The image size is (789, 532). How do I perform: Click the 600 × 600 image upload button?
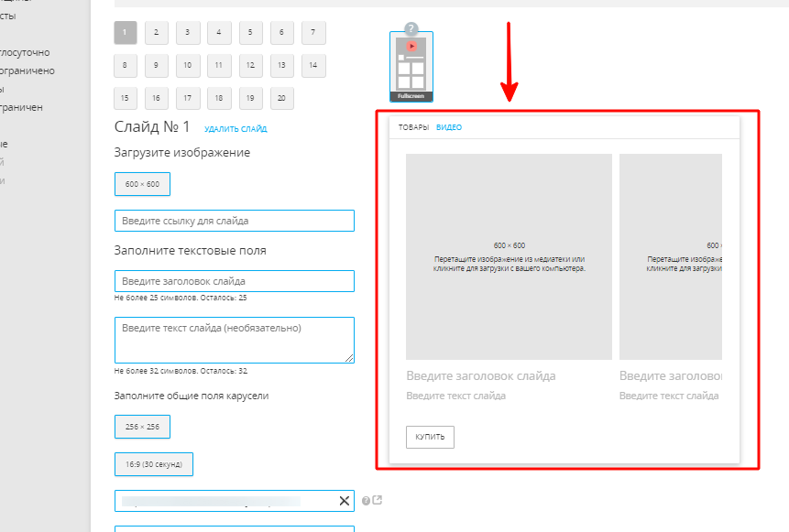click(x=142, y=184)
